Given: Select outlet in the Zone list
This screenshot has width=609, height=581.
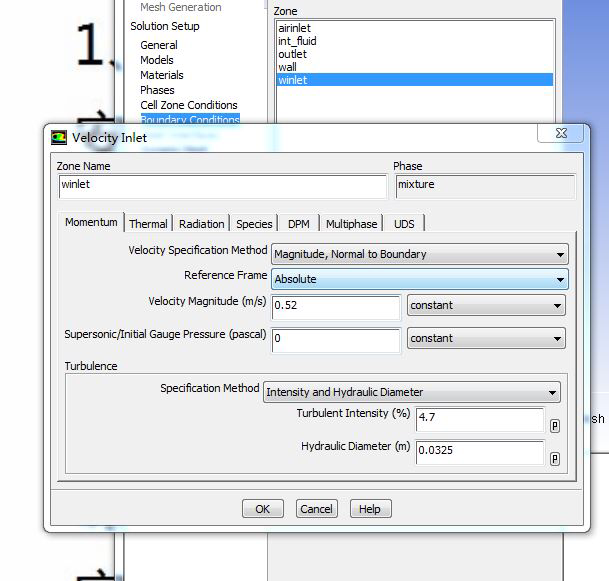Looking at the screenshot, I should click(x=414, y=54).
